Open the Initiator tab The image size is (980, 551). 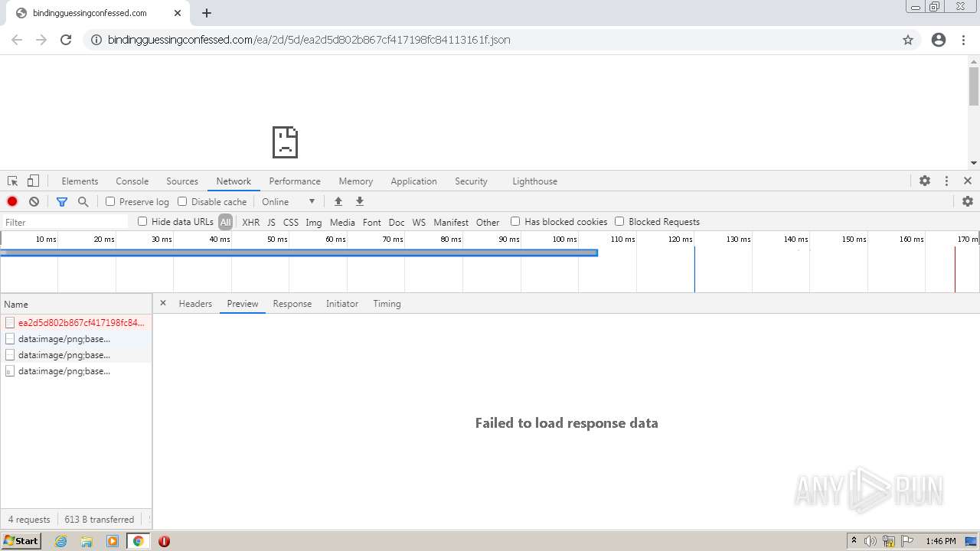[342, 304]
